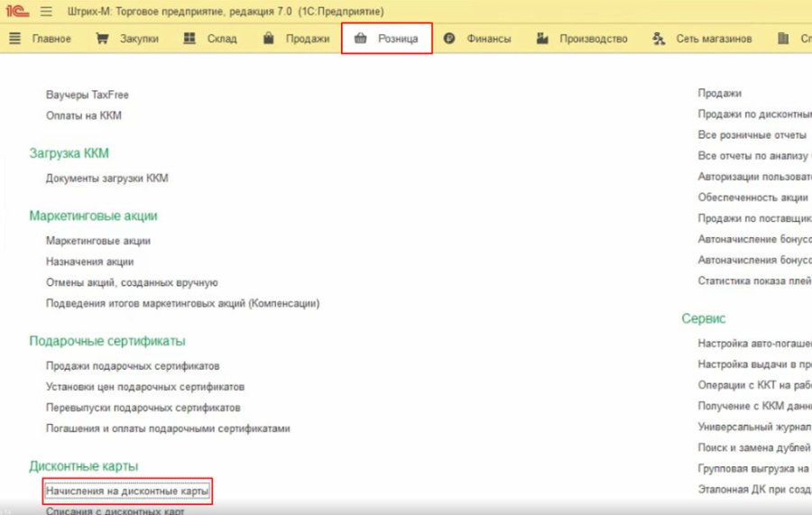Open the hamburger menu next to 1C logo
The image size is (812, 515).
[46, 11]
